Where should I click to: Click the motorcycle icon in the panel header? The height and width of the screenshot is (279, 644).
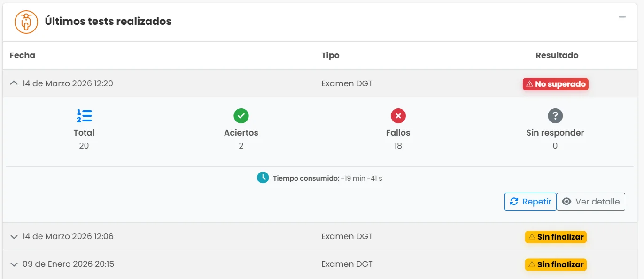coord(26,21)
